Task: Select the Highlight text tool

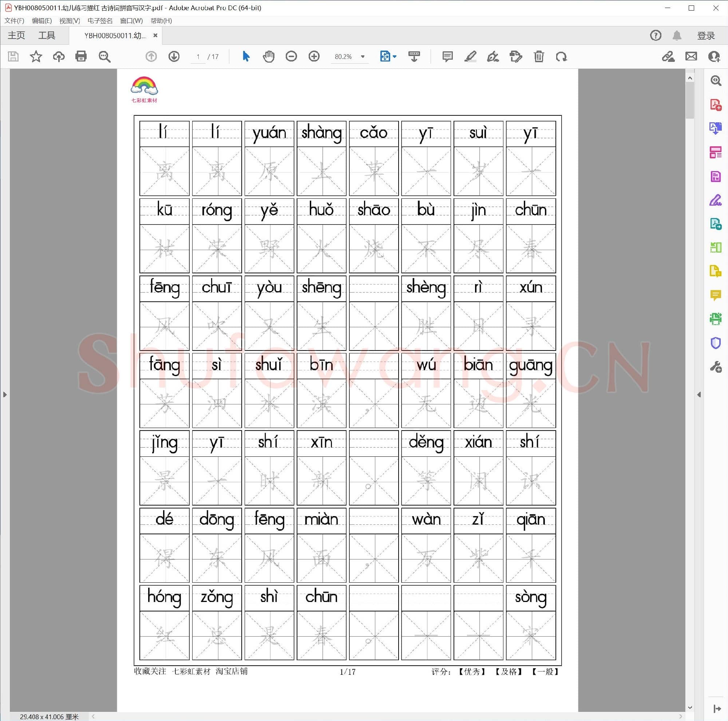Action: [x=470, y=56]
